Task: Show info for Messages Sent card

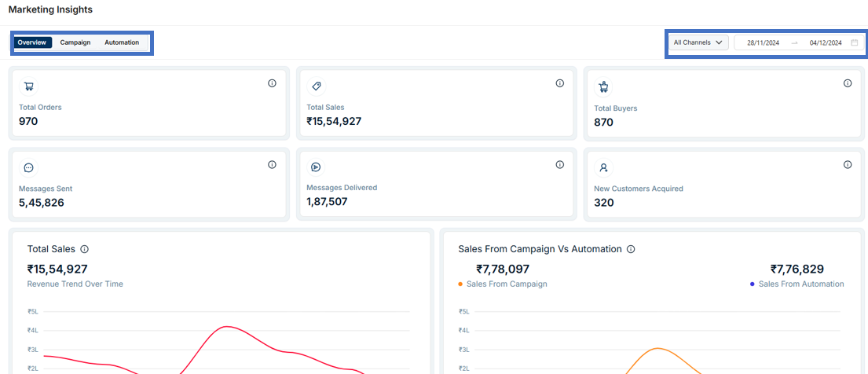Action: click(272, 164)
